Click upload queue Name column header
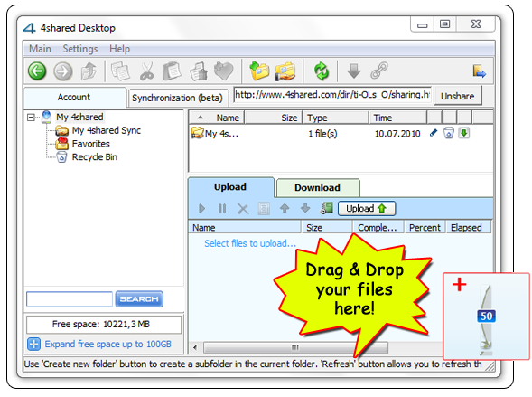The image size is (532, 397). [245, 228]
